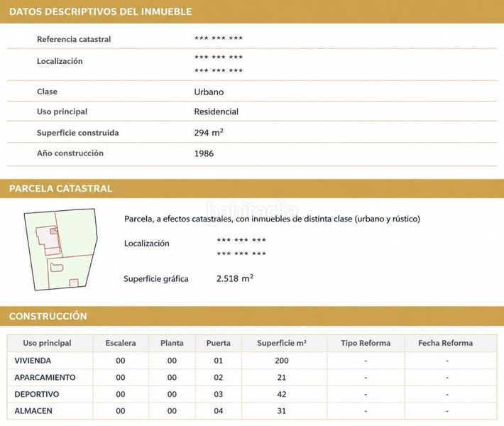This screenshot has width=504, height=426.
Task: Click the 'Uso principal' table column header
Action: pyautogui.click(x=48, y=343)
